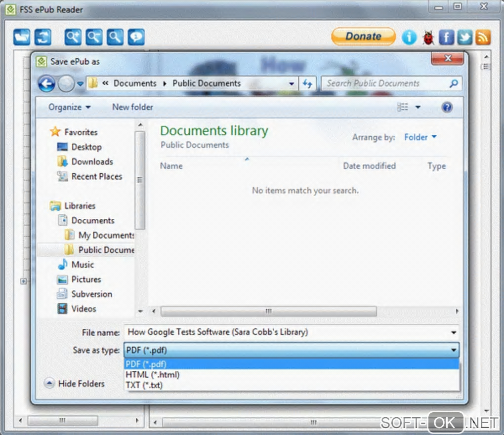Sort by the Date modified column header
The image size is (504, 435).
pyautogui.click(x=369, y=166)
